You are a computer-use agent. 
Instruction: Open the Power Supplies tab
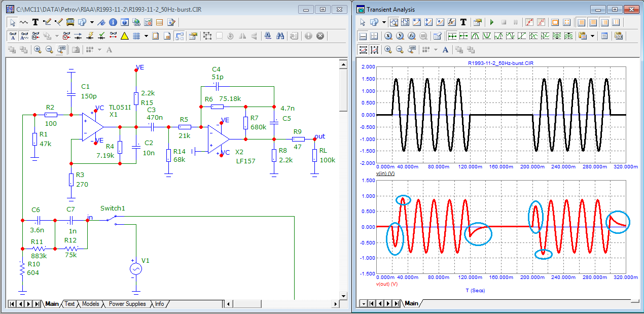(127, 304)
